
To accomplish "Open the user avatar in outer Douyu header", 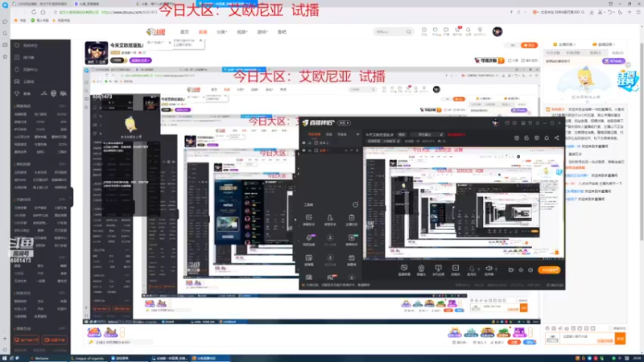I will (x=497, y=31).
